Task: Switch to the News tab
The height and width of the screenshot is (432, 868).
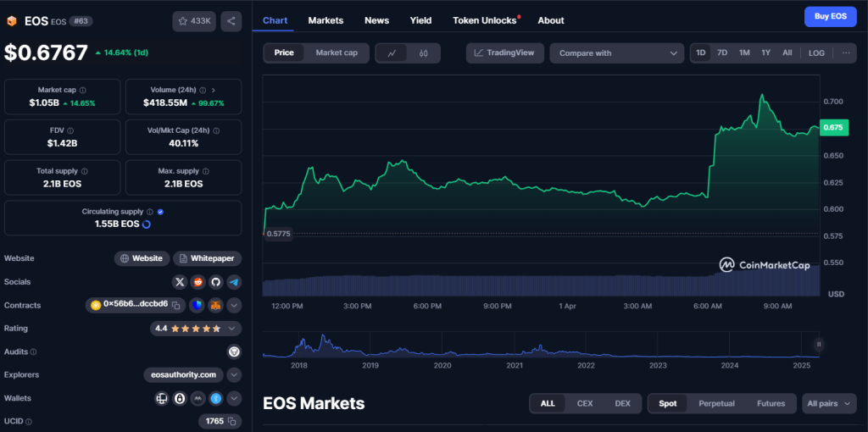Action: 376,20
